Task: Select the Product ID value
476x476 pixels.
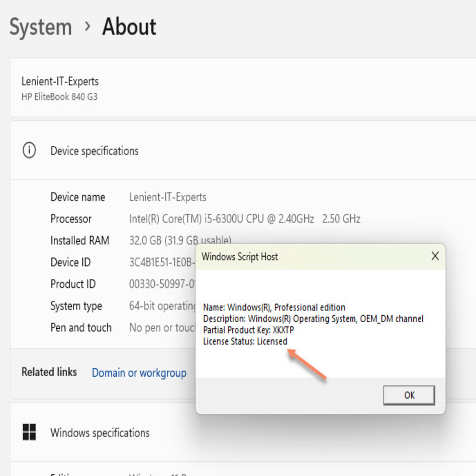Action: (162, 284)
